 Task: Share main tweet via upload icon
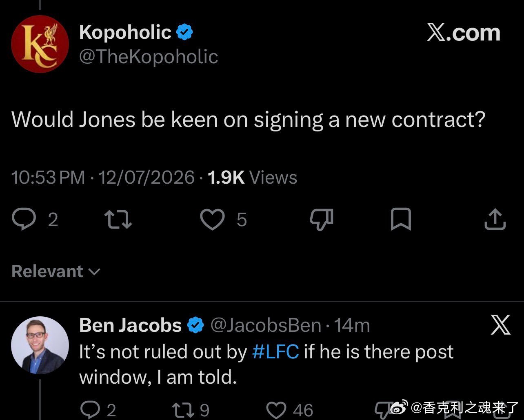pos(495,220)
